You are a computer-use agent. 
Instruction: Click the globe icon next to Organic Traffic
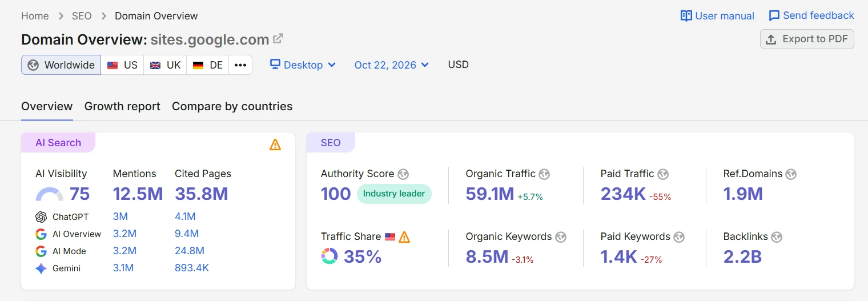(x=544, y=174)
